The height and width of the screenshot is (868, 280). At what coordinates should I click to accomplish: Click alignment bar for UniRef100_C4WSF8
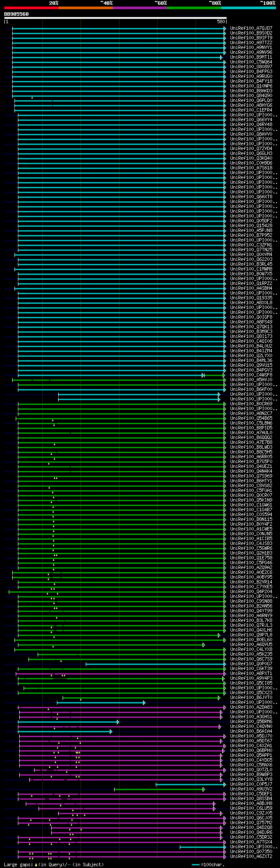click(x=122, y=375)
